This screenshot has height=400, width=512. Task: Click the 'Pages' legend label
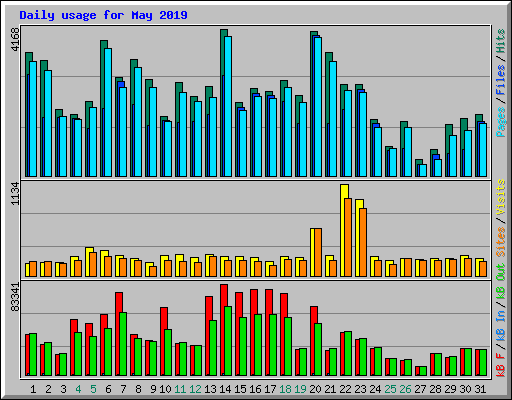click(x=501, y=122)
